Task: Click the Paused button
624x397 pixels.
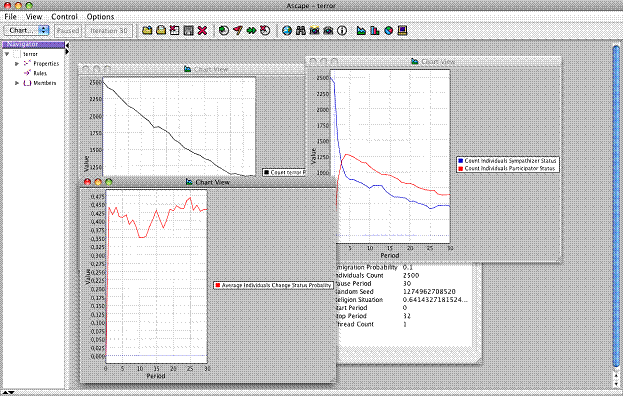Action: 68,31
